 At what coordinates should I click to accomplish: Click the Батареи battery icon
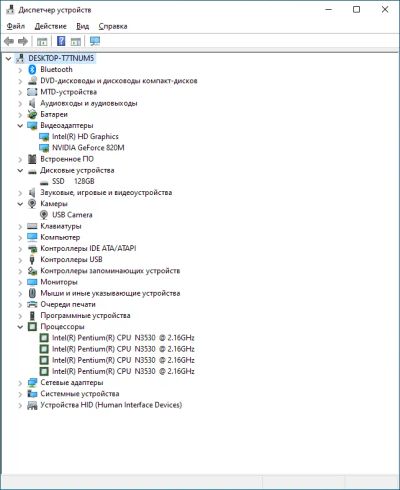[x=32, y=114]
